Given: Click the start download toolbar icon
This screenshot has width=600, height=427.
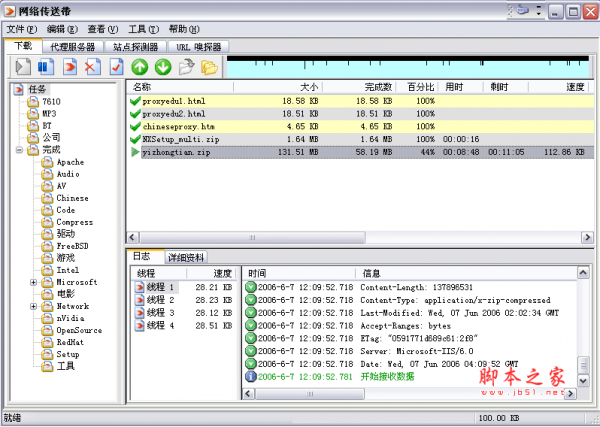Looking at the screenshot, I should click(22, 68).
